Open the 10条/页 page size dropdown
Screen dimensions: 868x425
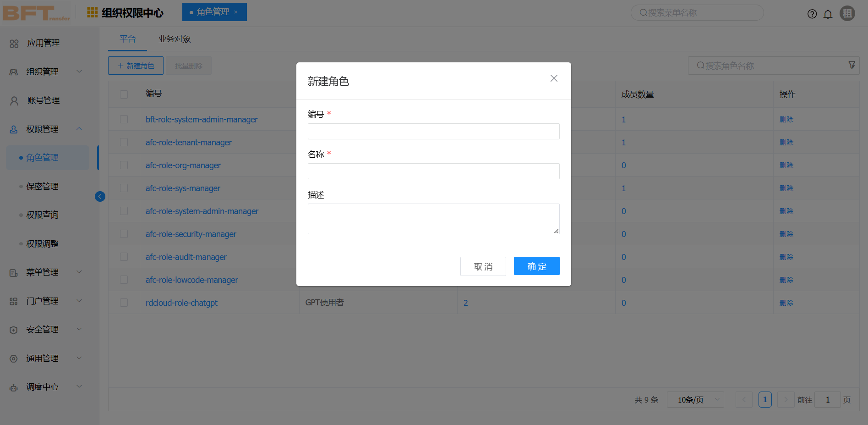click(695, 399)
